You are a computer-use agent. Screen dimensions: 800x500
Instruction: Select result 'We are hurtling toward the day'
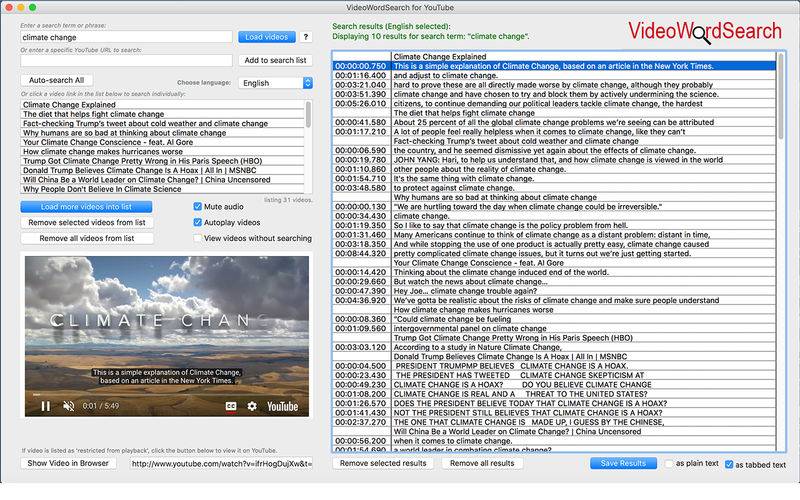(555, 207)
